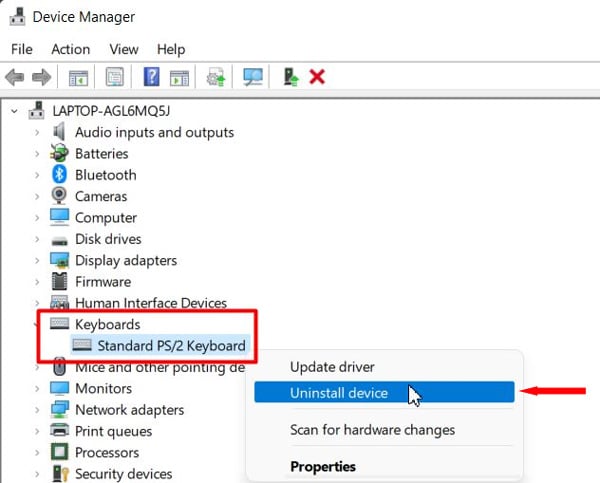Click the Scan for hardware changes monitor icon
Screen dimensions: 600x483
[253, 77]
